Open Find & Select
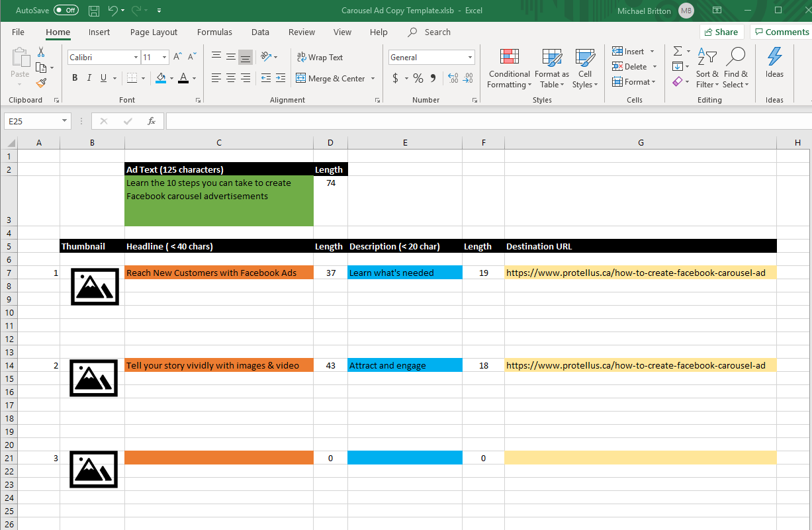 coord(735,69)
